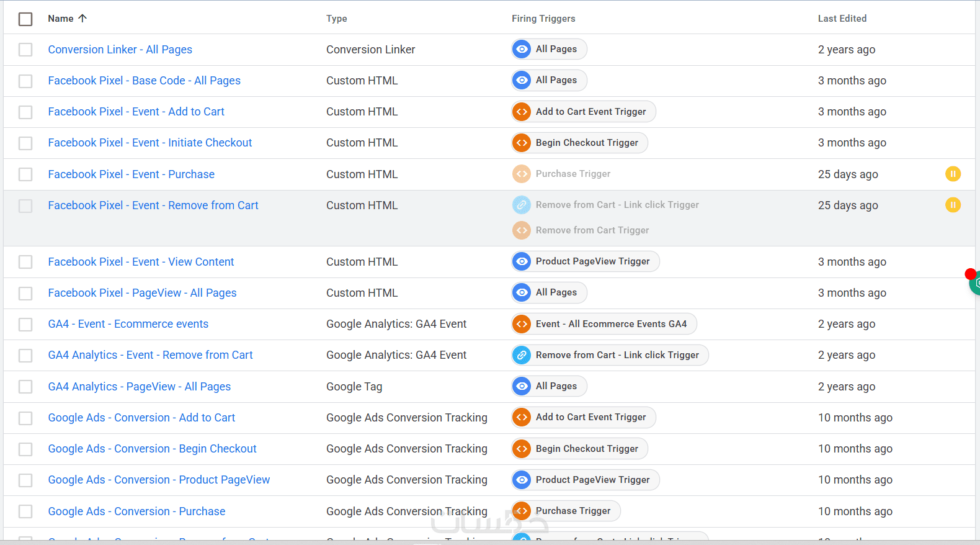
Task: Click the Remove from Cart Trigger code icon
Action: [x=522, y=230]
